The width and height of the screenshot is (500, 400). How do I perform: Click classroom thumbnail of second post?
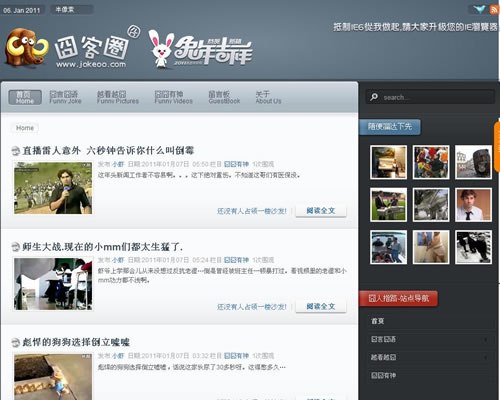[x=53, y=284]
